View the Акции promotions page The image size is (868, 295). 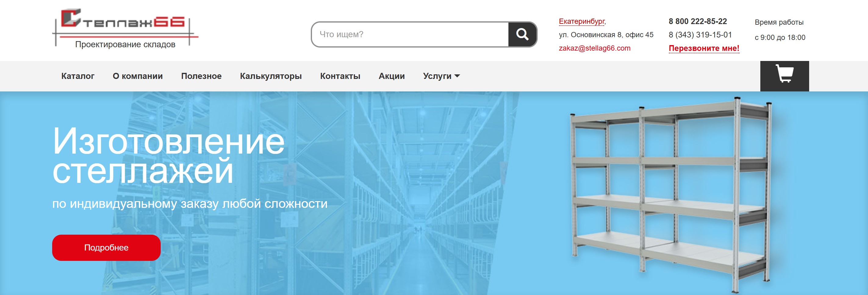392,76
